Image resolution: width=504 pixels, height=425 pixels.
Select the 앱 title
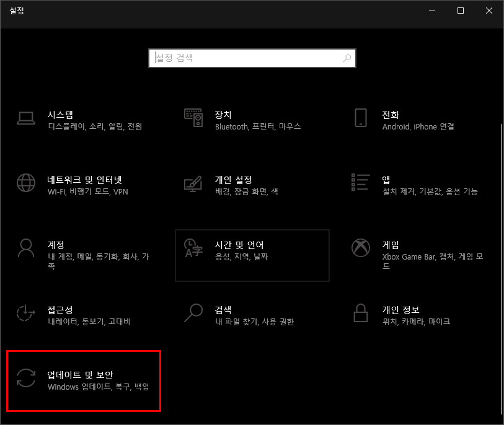[x=386, y=180]
